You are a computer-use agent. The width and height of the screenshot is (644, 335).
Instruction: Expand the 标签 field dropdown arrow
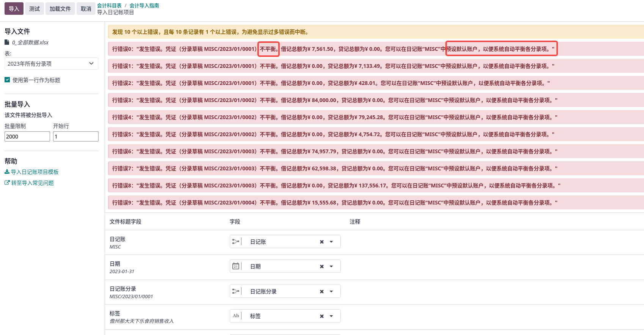pyautogui.click(x=331, y=316)
